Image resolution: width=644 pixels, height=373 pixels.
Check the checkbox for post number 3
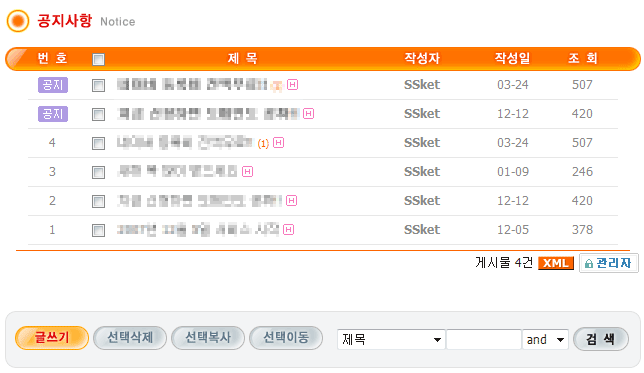click(x=98, y=172)
